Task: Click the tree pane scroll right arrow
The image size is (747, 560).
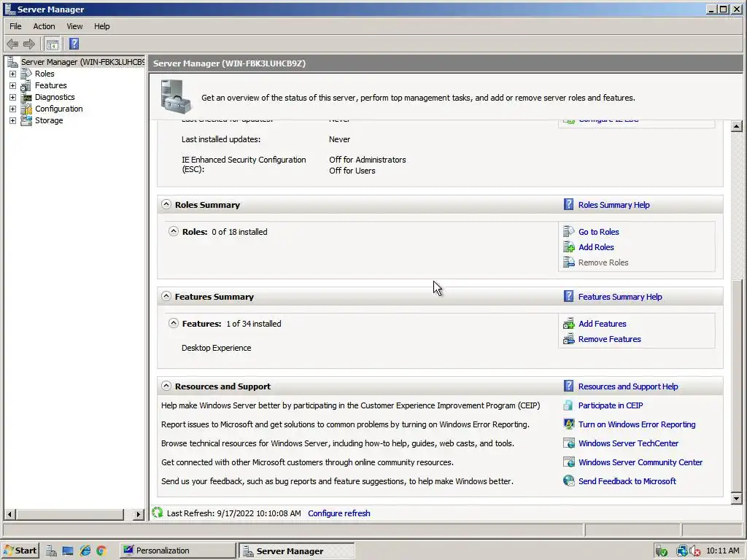Action: point(138,514)
